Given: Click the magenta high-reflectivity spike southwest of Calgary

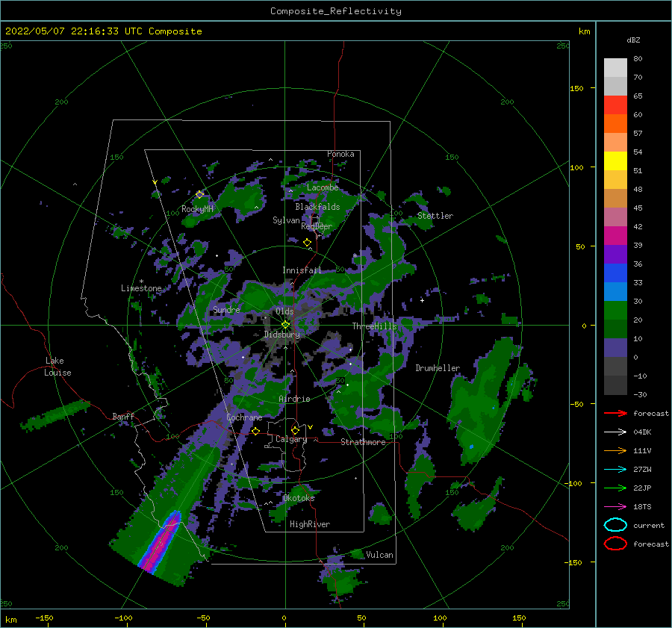Looking at the screenshot, I should 161,544.
